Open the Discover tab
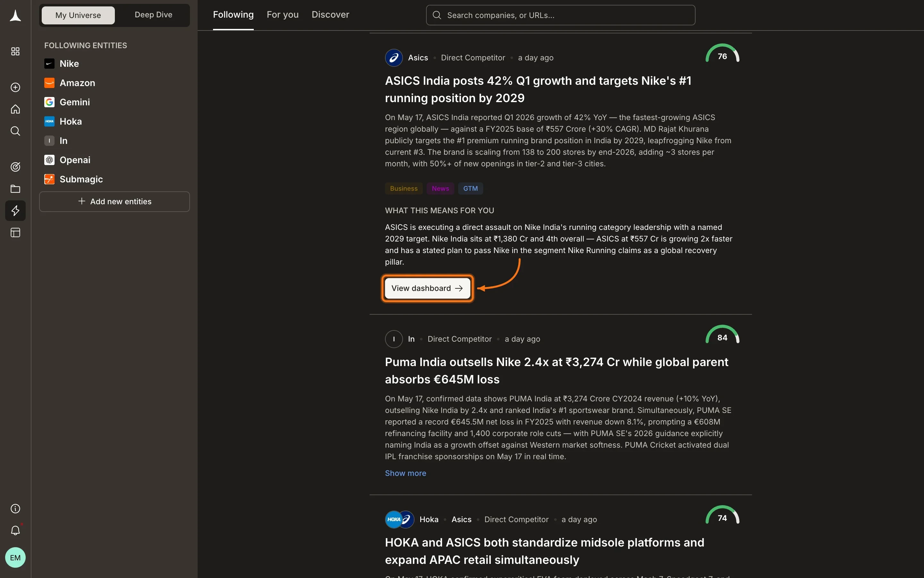 click(x=330, y=14)
